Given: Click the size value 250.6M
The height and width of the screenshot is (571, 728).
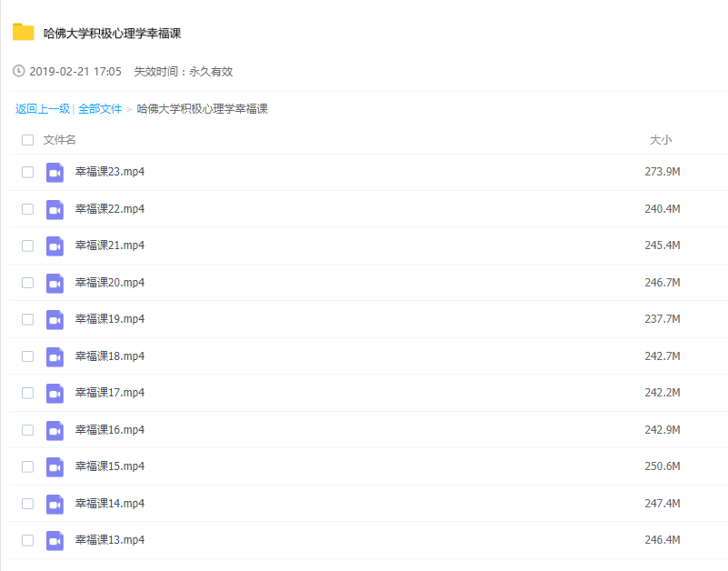Looking at the screenshot, I should click(x=663, y=466).
